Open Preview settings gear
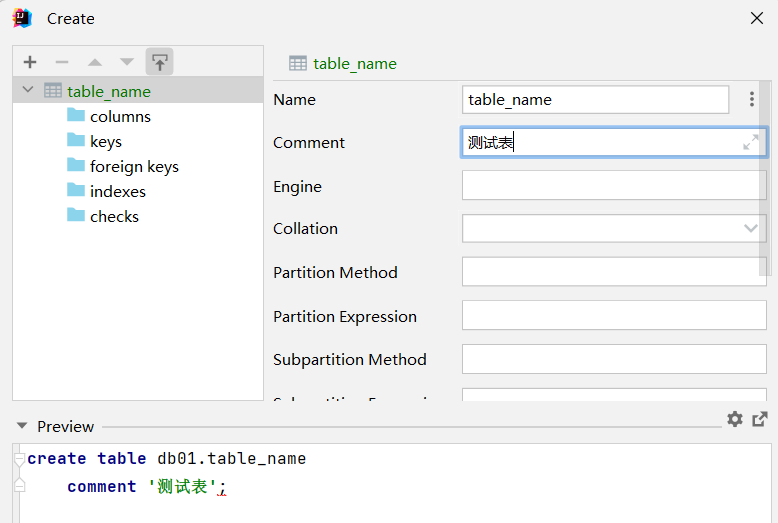 pyautogui.click(x=735, y=420)
